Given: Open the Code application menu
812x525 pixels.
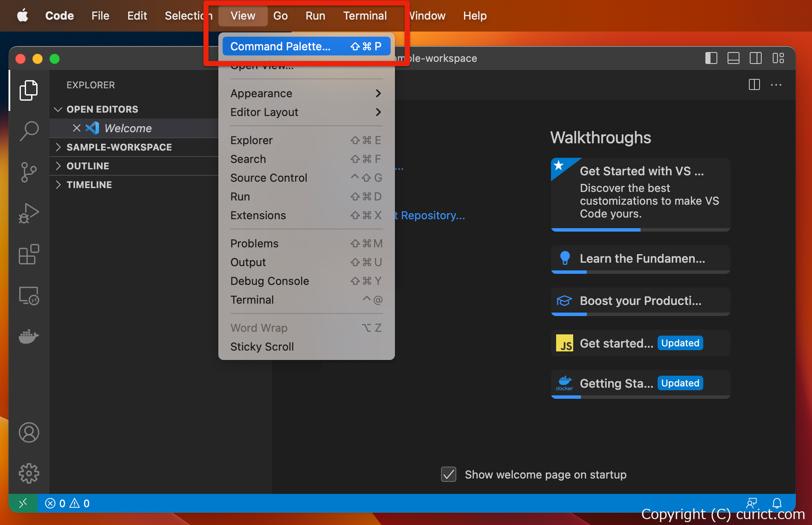Looking at the screenshot, I should [x=59, y=16].
